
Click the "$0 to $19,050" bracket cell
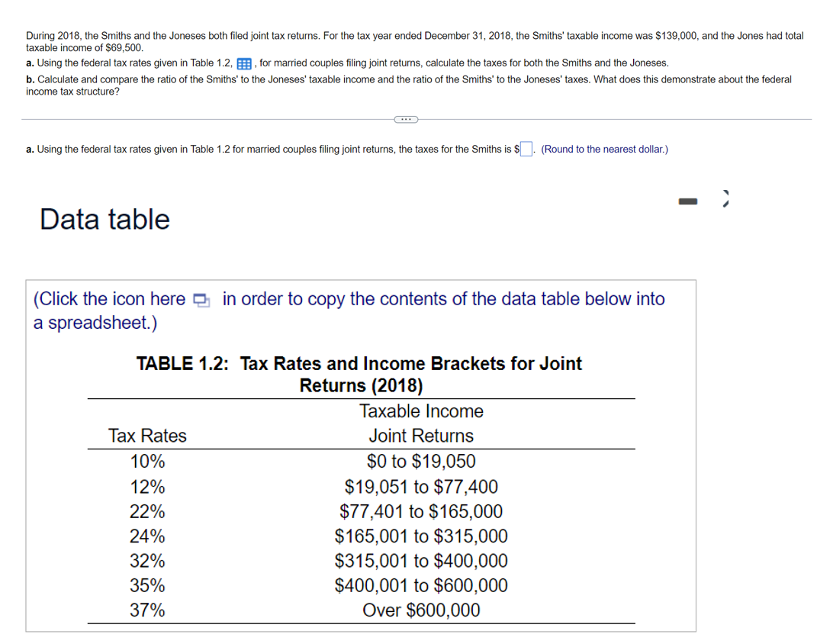pyautogui.click(x=421, y=462)
